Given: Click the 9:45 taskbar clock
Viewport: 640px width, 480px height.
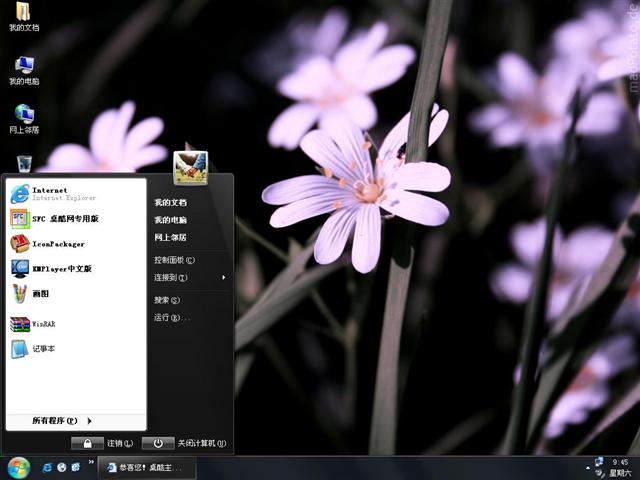Looking at the screenshot, I should [x=620, y=462].
